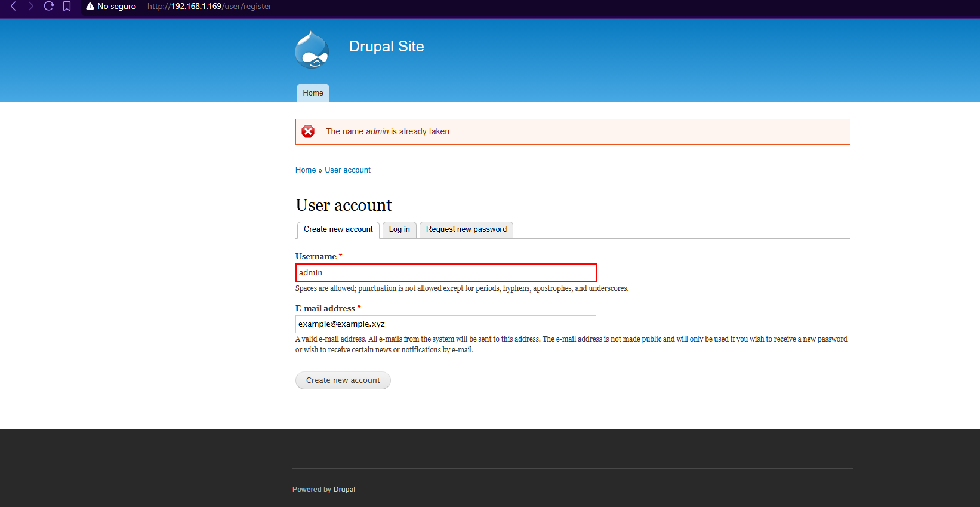Click the browser URL address field
Image resolution: width=980 pixels, height=507 pixels.
coord(209,6)
